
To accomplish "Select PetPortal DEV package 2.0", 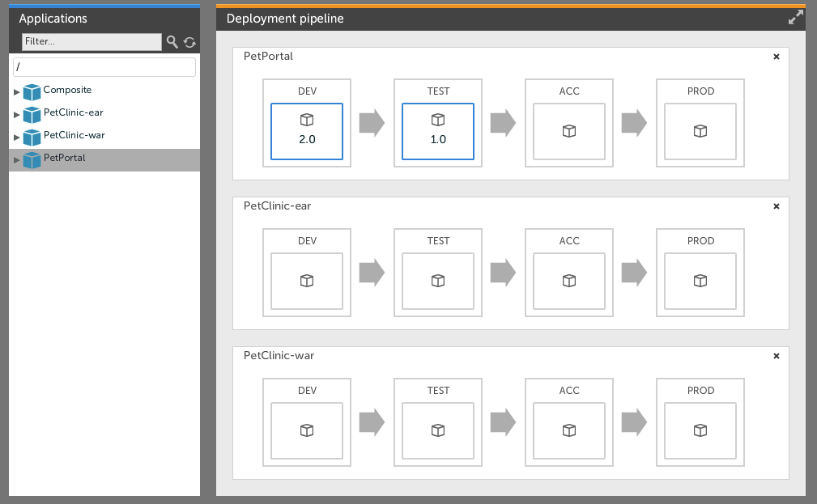I will [307, 131].
